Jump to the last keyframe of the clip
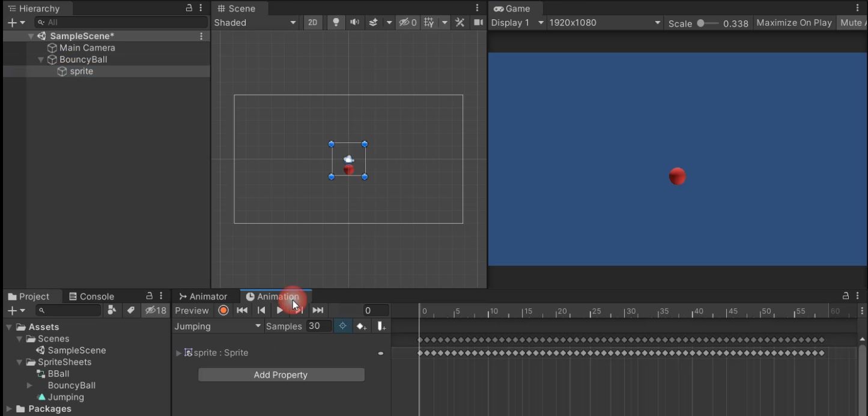Screen dimensions: 868x416 pos(318,310)
